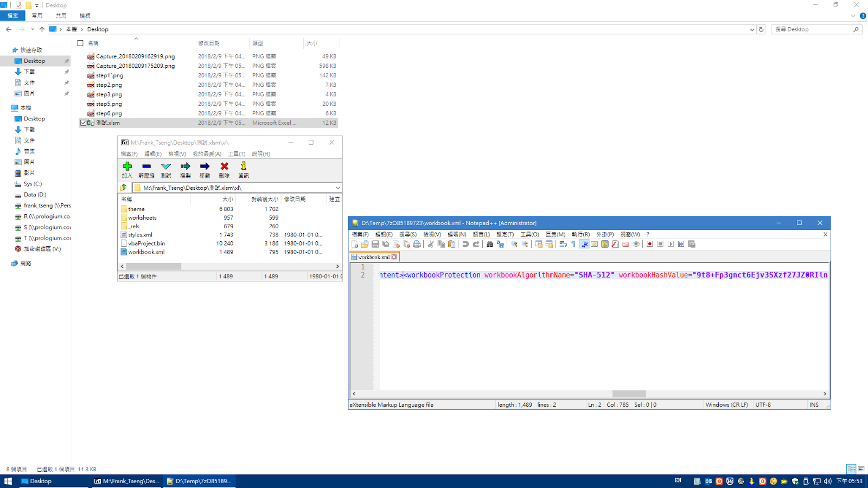Open the 語言(L) menu in Notepad++
Viewport: 868px width, 488px height.
coord(481,234)
